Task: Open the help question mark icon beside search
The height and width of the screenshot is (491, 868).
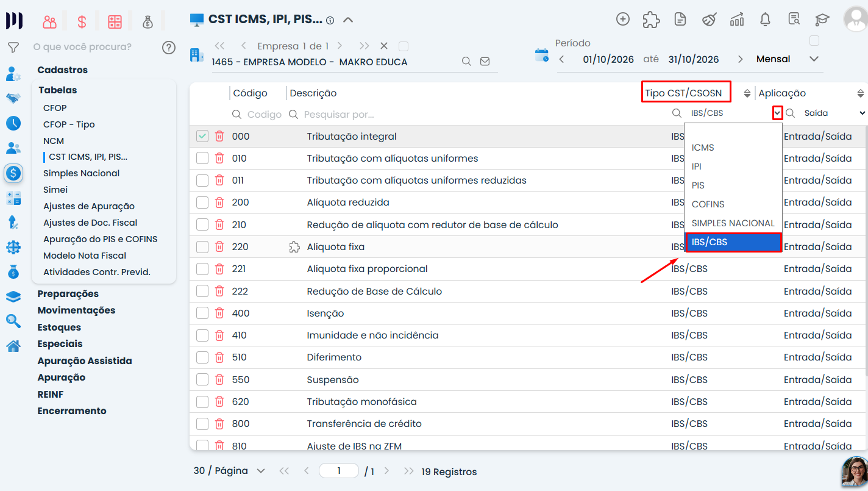Action: 169,48
